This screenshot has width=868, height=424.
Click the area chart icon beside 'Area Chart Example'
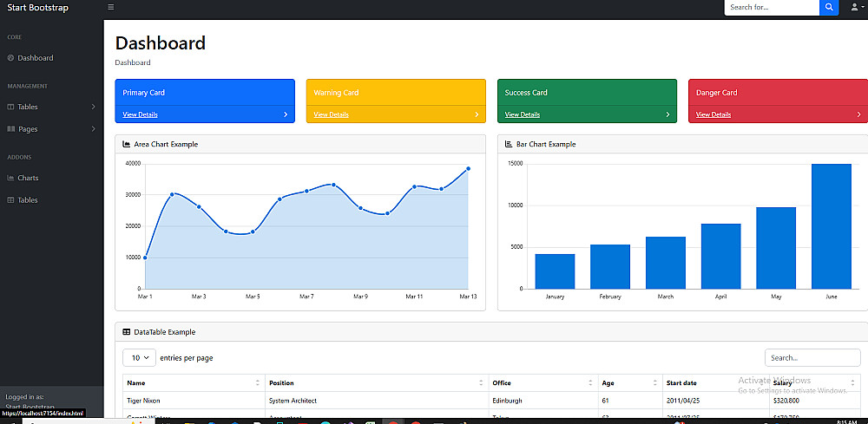point(126,144)
